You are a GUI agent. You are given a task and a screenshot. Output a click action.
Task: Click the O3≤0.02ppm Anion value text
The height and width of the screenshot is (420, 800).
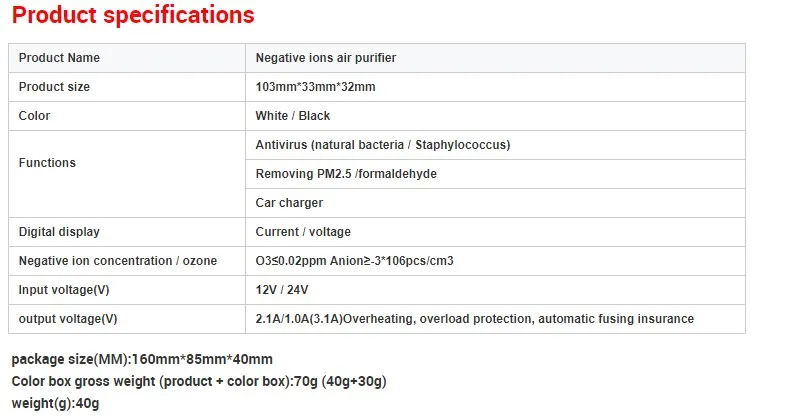point(355,261)
